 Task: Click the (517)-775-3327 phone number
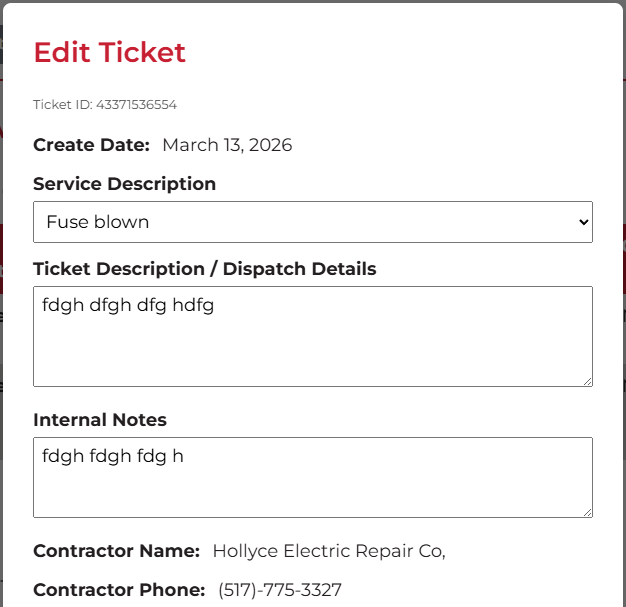[280, 590]
